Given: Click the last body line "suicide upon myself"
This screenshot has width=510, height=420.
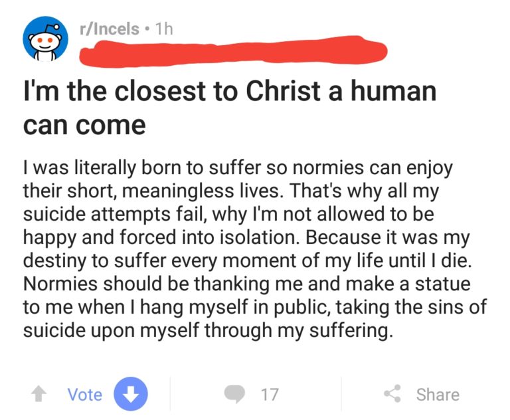Looking at the screenshot, I should (x=208, y=331).
